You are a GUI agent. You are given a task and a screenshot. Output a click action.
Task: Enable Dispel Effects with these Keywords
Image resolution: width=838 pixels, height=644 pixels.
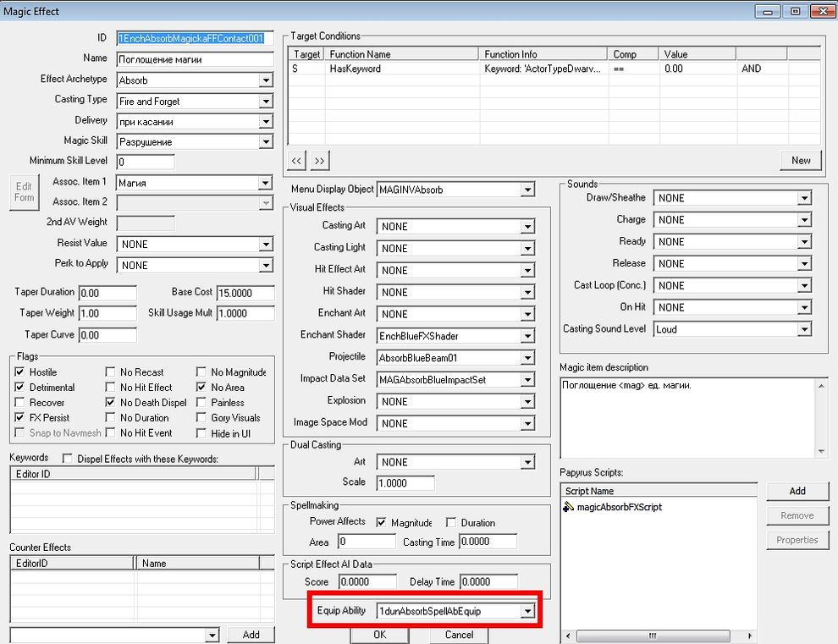(x=68, y=459)
